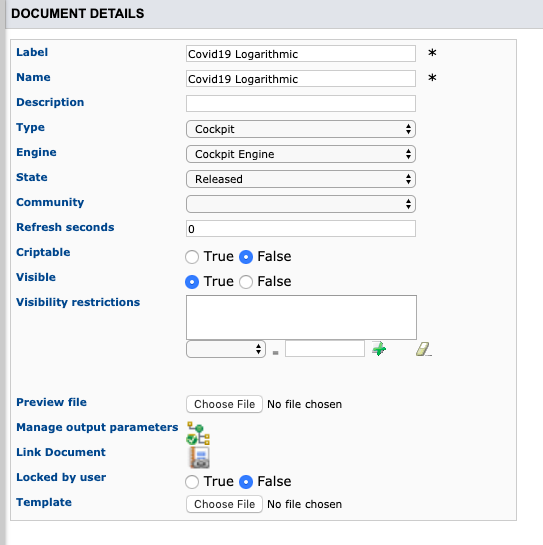Click the Refresh seconds field

pyautogui.click(x=301, y=229)
